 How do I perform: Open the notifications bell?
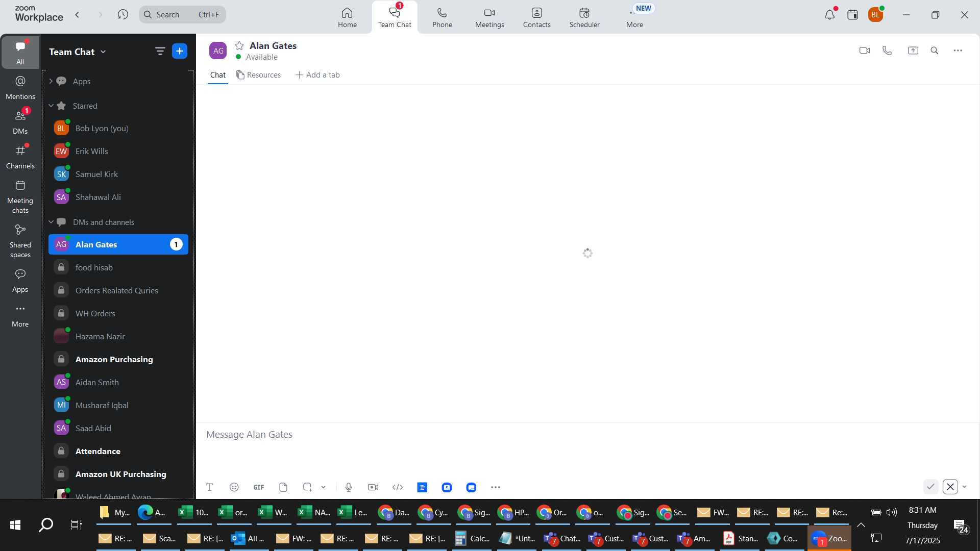[830, 15]
